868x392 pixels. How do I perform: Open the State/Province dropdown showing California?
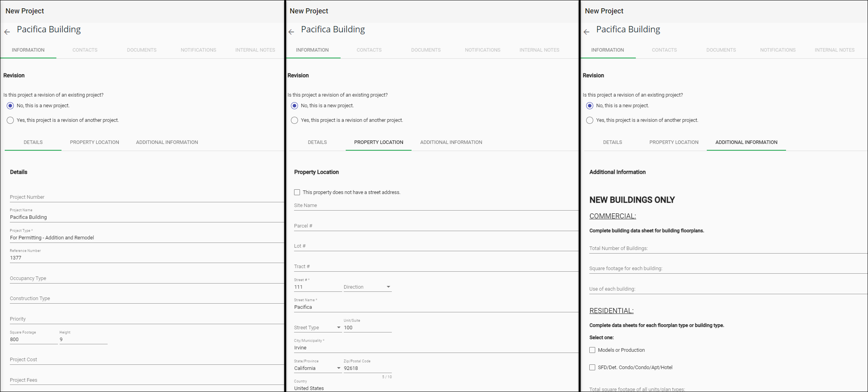point(317,368)
